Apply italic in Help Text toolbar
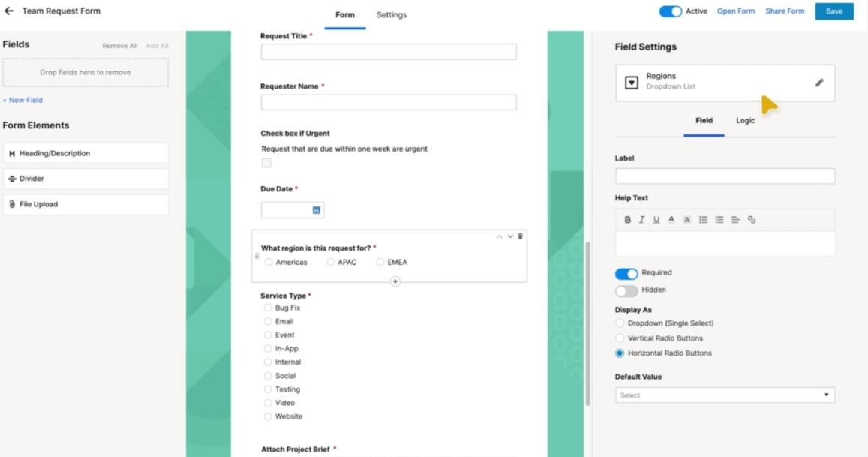The height and width of the screenshot is (457, 868). pyautogui.click(x=641, y=220)
